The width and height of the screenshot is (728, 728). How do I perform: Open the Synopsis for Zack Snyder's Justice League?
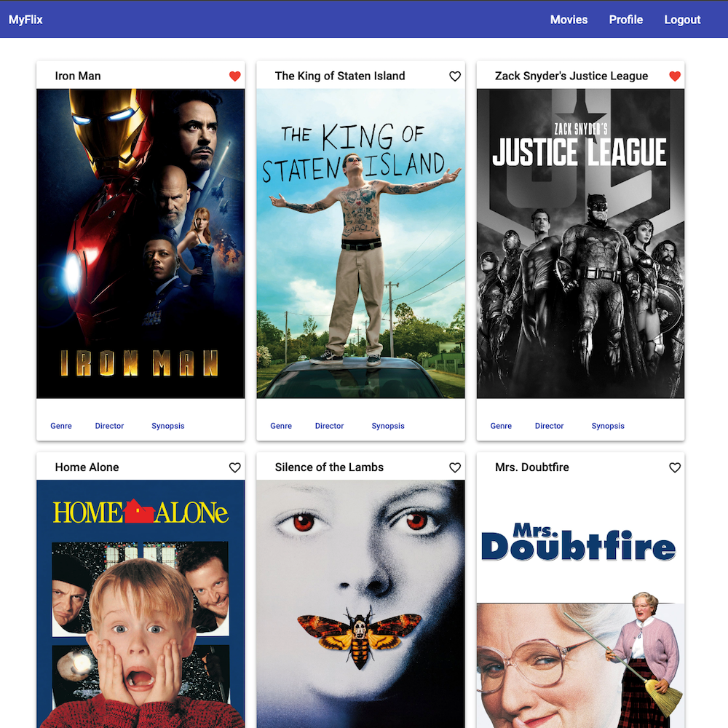coord(608,426)
